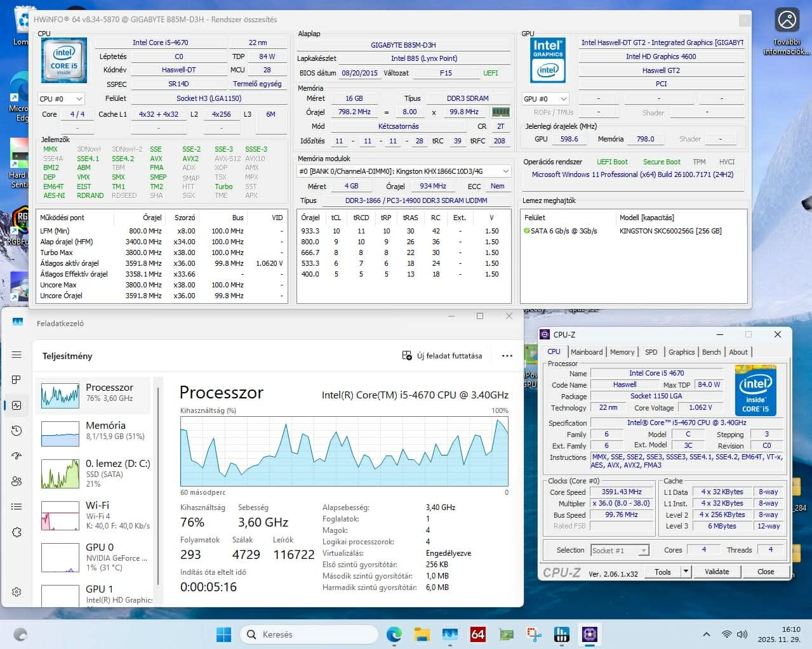Image resolution: width=812 pixels, height=649 pixels.
Task: Click Intel Core i5-4670 CPU name field
Action: tap(160, 43)
